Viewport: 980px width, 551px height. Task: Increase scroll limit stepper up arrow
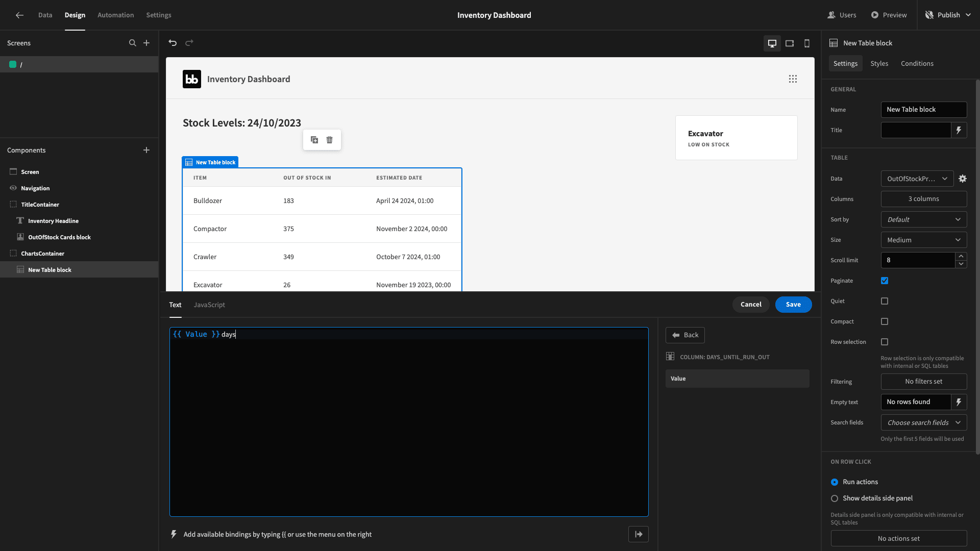pyautogui.click(x=961, y=256)
